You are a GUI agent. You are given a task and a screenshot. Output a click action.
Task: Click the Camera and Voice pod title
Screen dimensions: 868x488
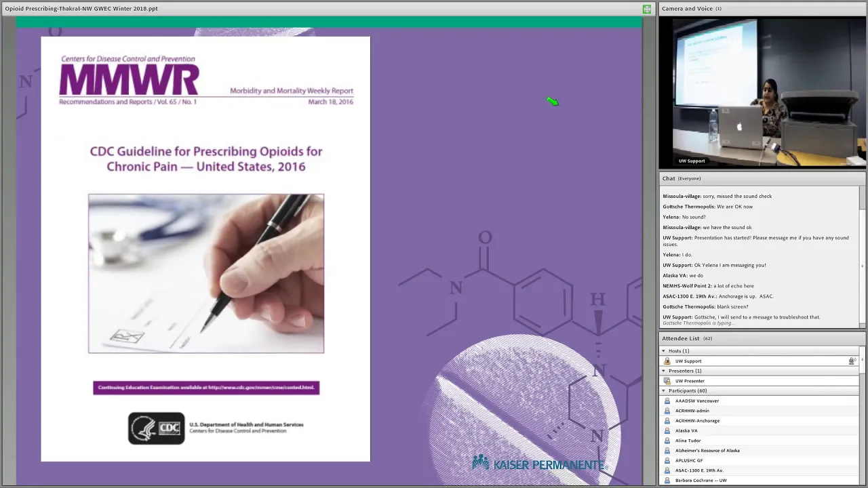688,9
